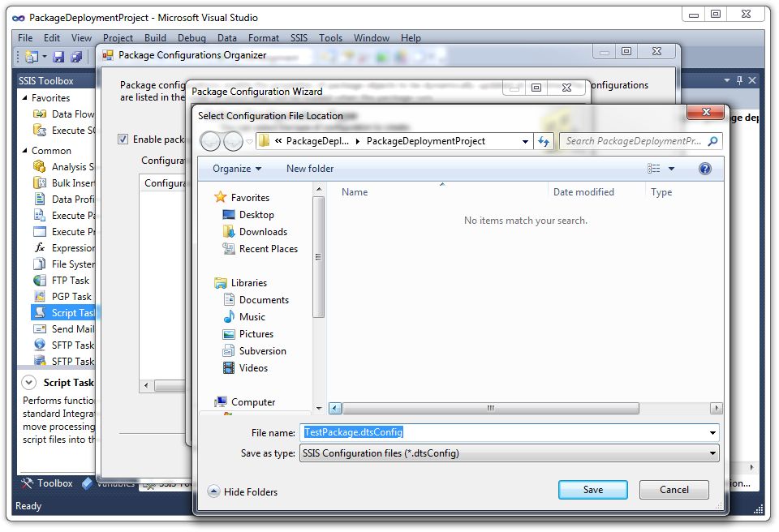Select Expression task in toolbox
779x532 pixels.
click(63, 248)
